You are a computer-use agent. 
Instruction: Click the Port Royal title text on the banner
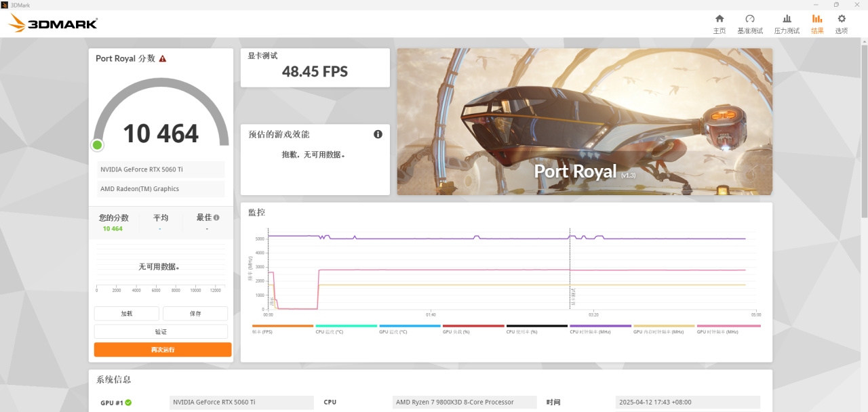point(576,171)
